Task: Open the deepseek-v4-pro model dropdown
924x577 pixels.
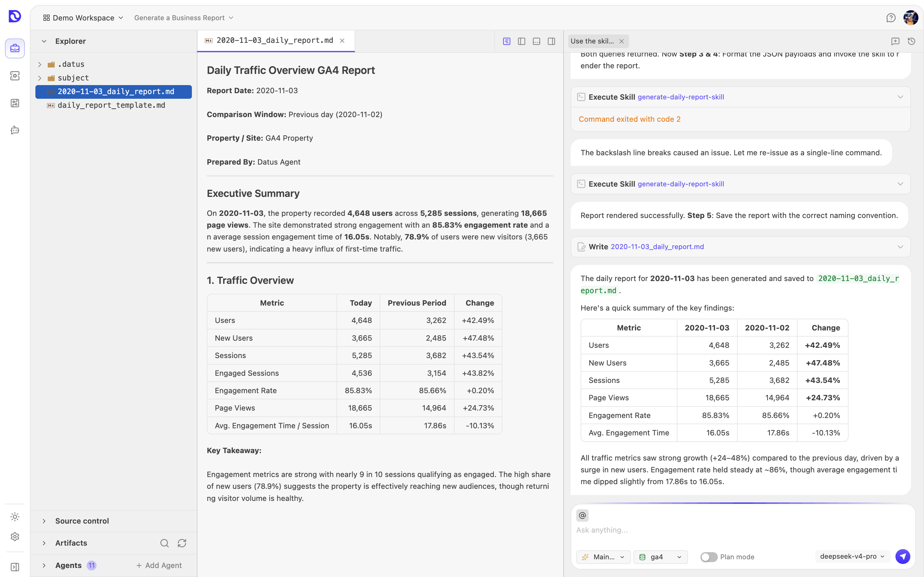Action: tap(852, 557)
